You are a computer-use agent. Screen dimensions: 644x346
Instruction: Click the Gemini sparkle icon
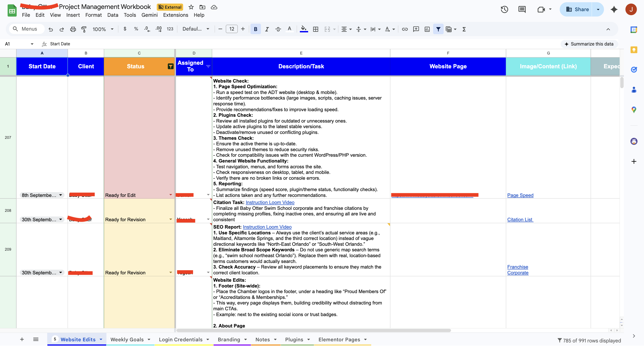pyautogui.click(x=614, y=9)
